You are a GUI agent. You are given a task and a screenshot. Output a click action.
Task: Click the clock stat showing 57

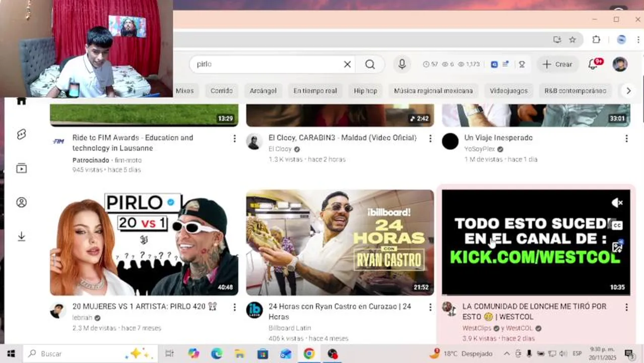pos(430,64)
